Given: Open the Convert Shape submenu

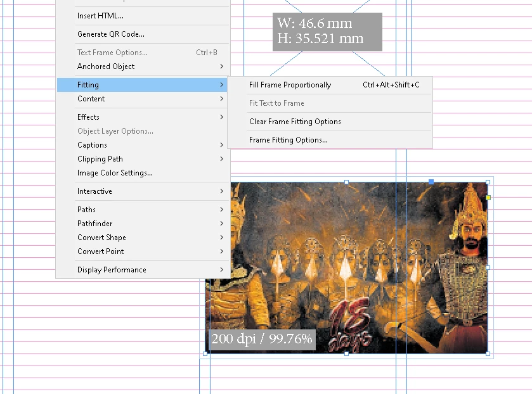Looking at the screenshot, I should [143, 238].
